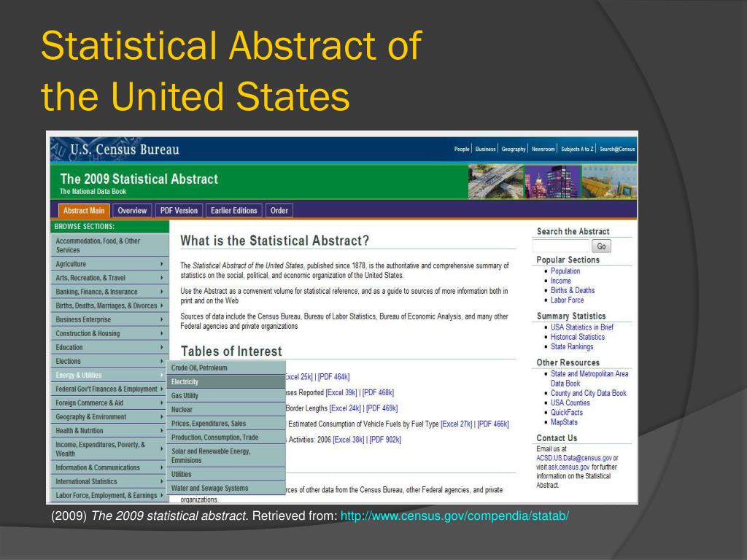Open the Excel 39k table link
This screenshot has width=747, height=560.
coord(341,392)
